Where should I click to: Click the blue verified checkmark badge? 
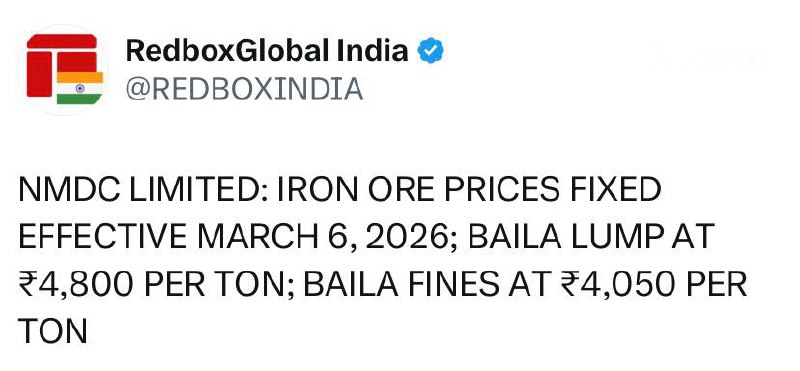tap(431, 50)
